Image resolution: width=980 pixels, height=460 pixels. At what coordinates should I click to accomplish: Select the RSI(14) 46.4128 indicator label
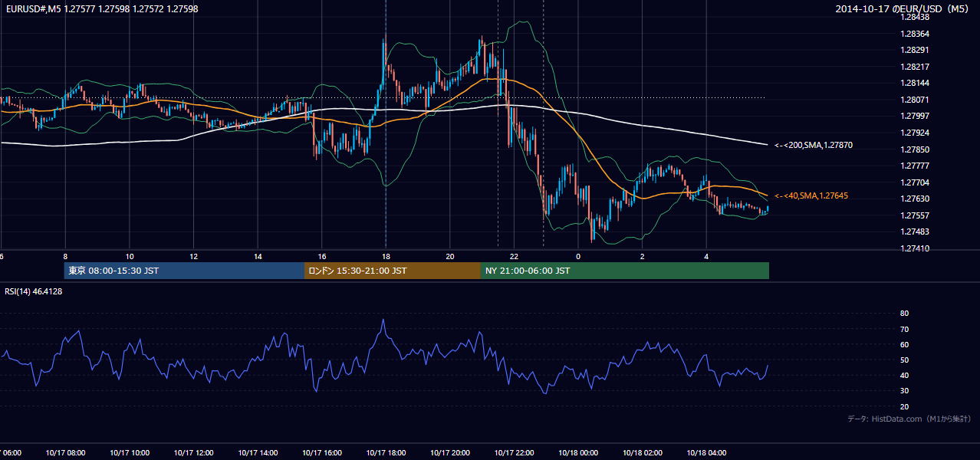[34, 291]
